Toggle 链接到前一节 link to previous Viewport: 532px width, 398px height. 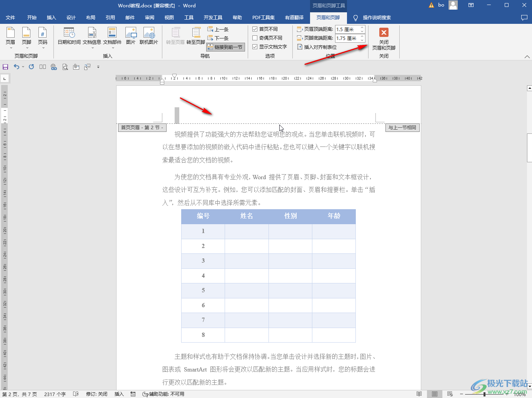click(x=225, y=47)
